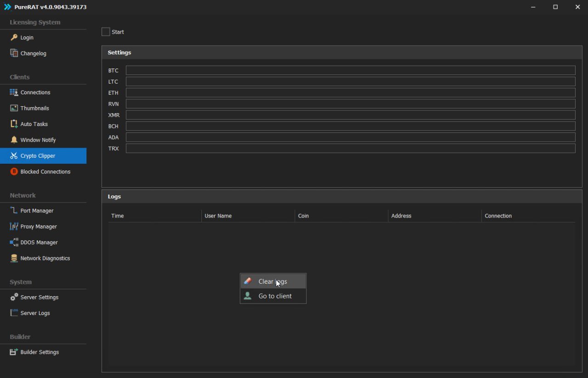Focus the RVN address field
This screenshot has height=378, width=588.
coord(351,104)
